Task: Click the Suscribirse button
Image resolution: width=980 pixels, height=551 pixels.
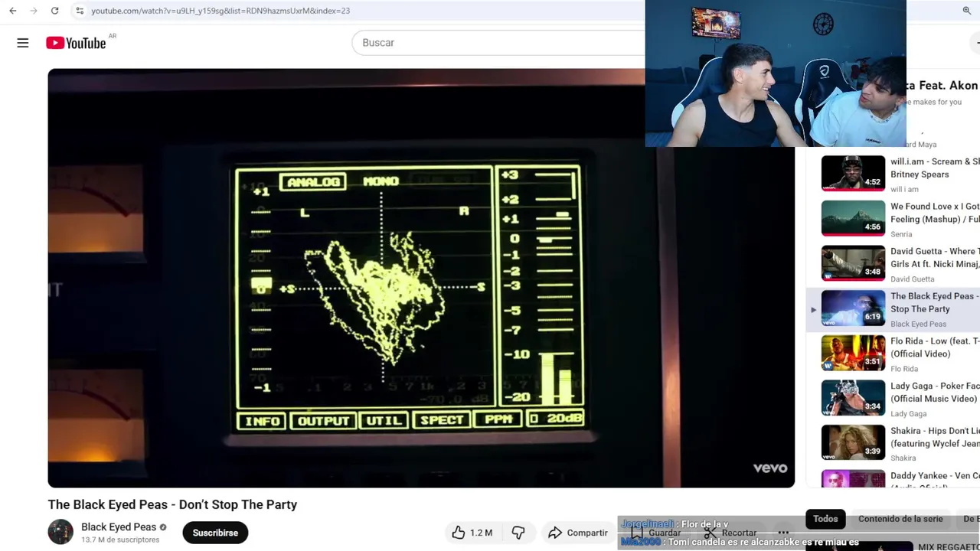Action: [x=215, y=533]
